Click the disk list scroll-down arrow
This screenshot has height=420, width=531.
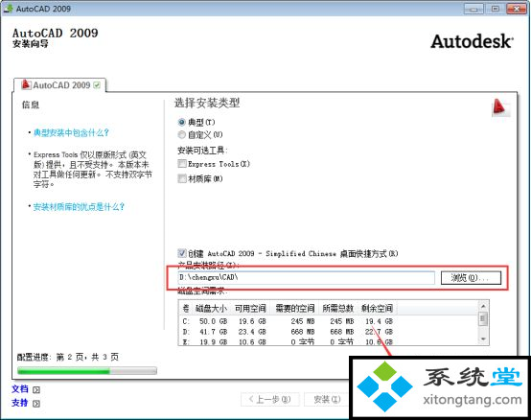tap(483, 338)
